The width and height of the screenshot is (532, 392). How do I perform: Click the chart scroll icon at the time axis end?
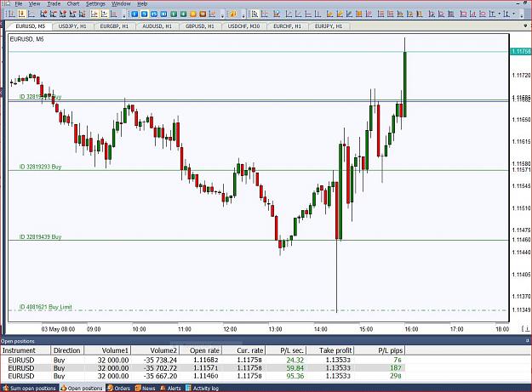pos(525,328)
